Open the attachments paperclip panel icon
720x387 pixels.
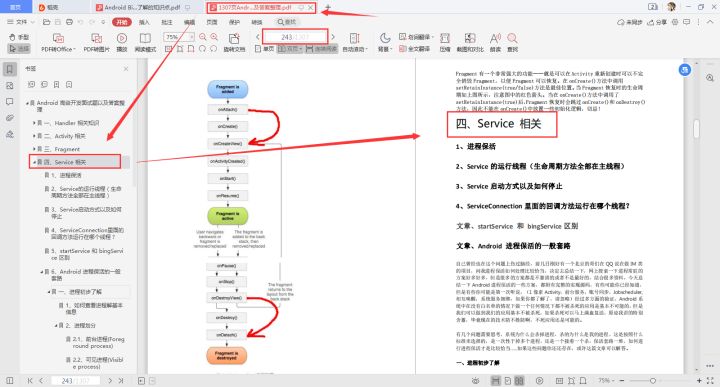tap(10, 118)
